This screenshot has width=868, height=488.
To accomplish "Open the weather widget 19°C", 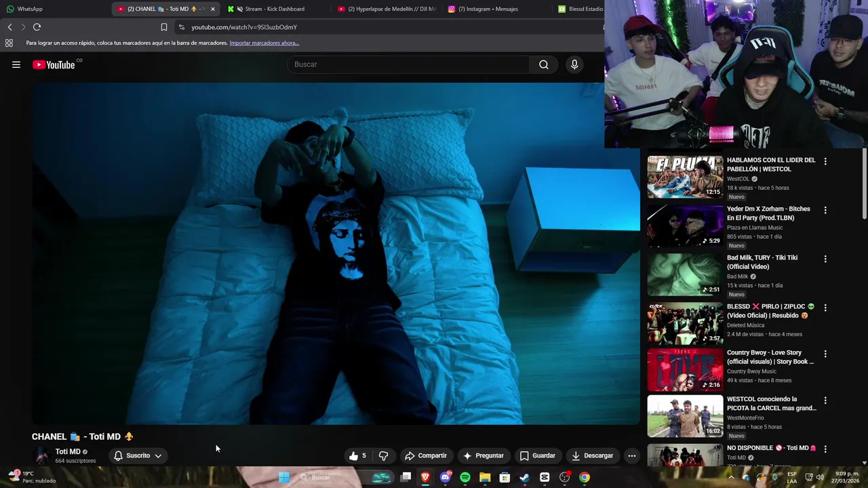I will (x=32, y=477).
